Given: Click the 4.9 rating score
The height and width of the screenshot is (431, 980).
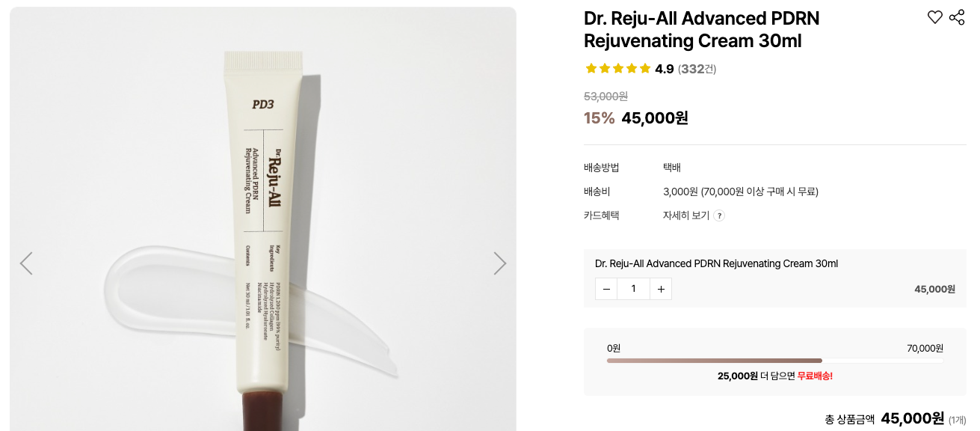Looking at the screenshot, I should click(x=664, y=69).
